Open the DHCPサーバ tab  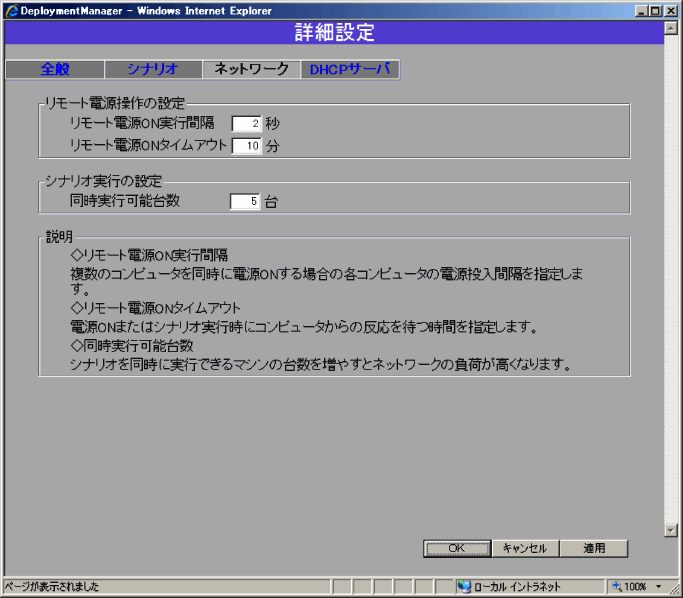tap(350, 69)
